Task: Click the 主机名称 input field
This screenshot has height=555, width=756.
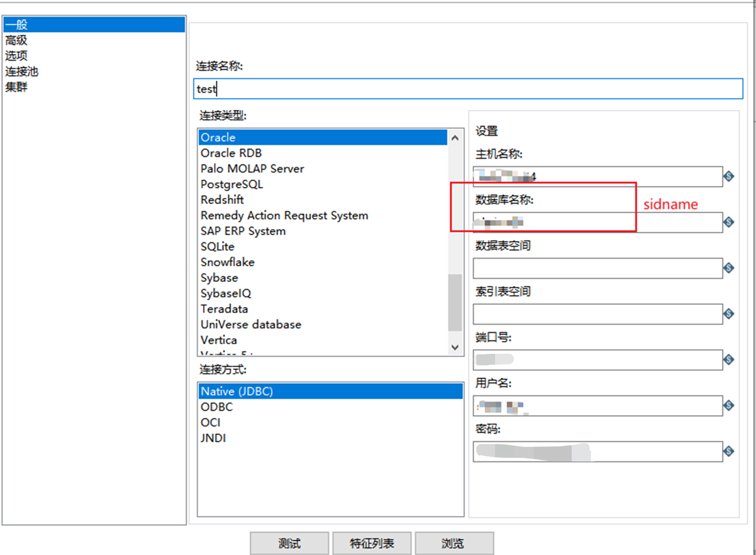Action: click(x=598, y=176)
